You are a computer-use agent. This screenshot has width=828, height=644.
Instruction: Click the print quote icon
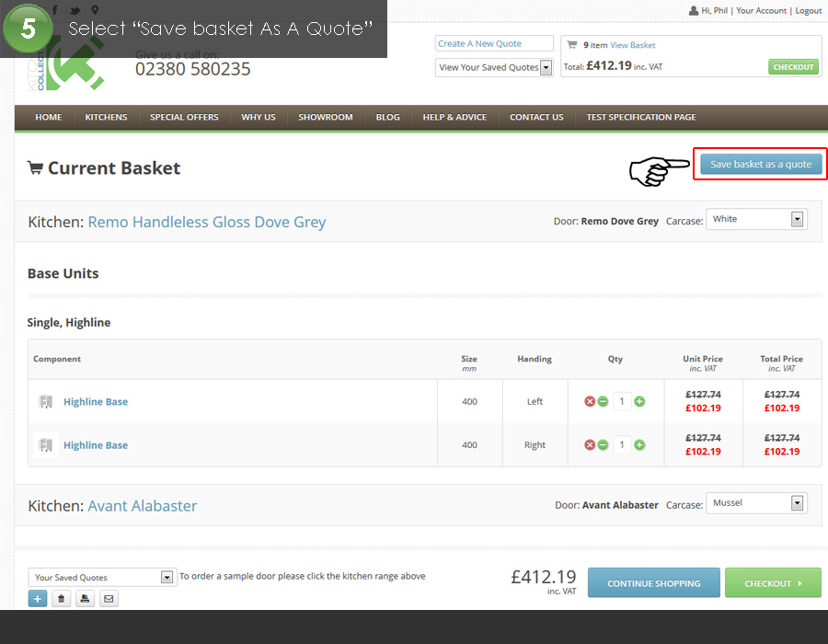click(x=85, y=599)
